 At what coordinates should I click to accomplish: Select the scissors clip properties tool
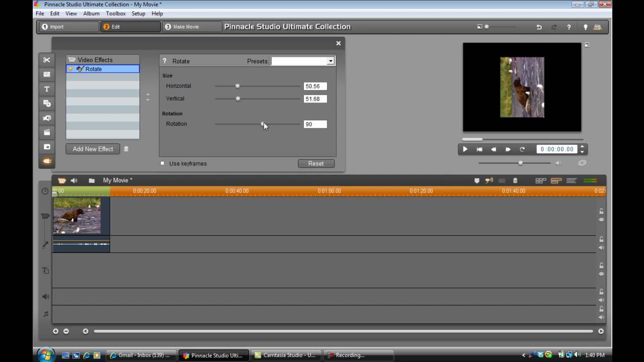[47, 60]
